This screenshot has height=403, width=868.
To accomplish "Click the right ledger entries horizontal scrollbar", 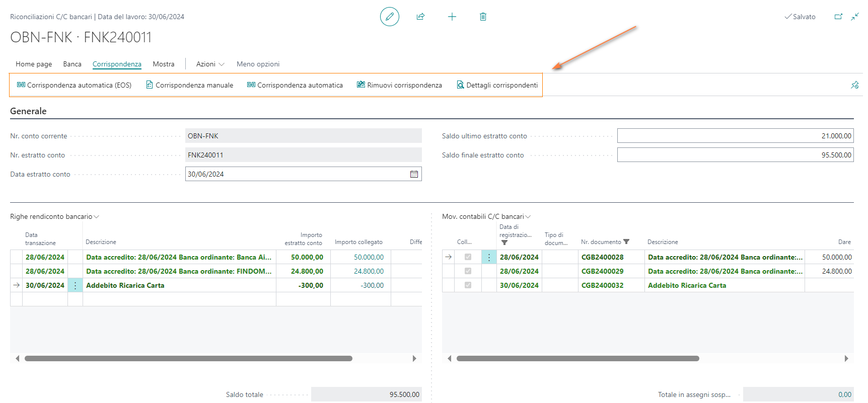I will pyautogui.click(x=578, y=359).
